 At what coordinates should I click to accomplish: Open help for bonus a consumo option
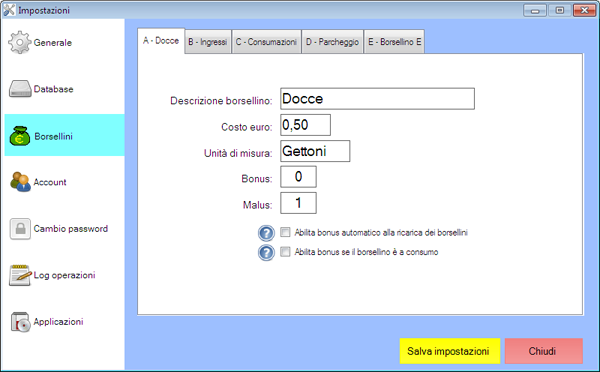coord(266,253)
